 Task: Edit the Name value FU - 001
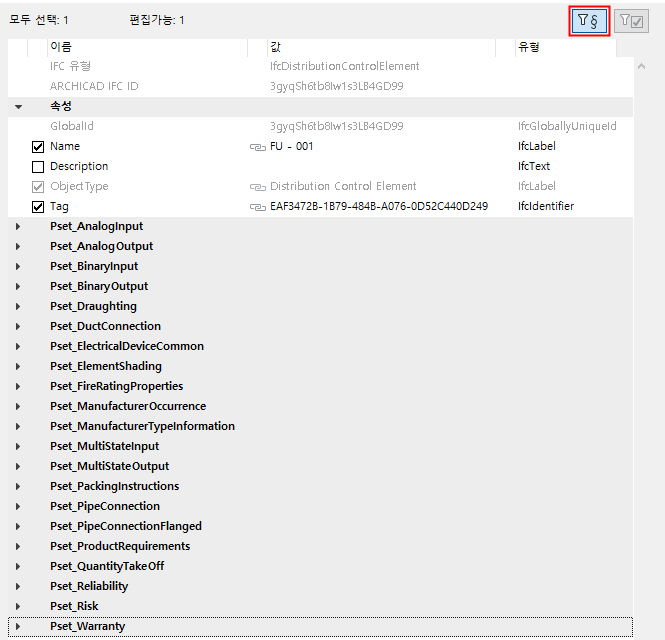[x=291, y=146]
